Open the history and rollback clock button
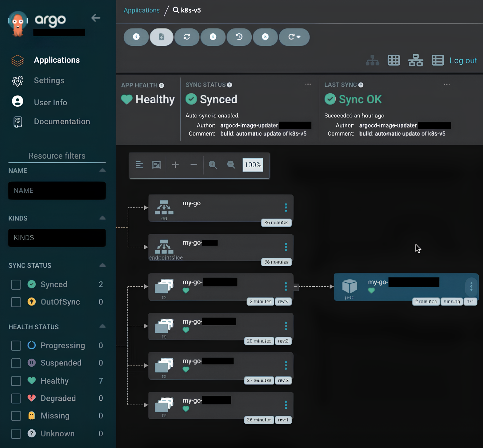 pyautogui.click(x=239, y=37)
